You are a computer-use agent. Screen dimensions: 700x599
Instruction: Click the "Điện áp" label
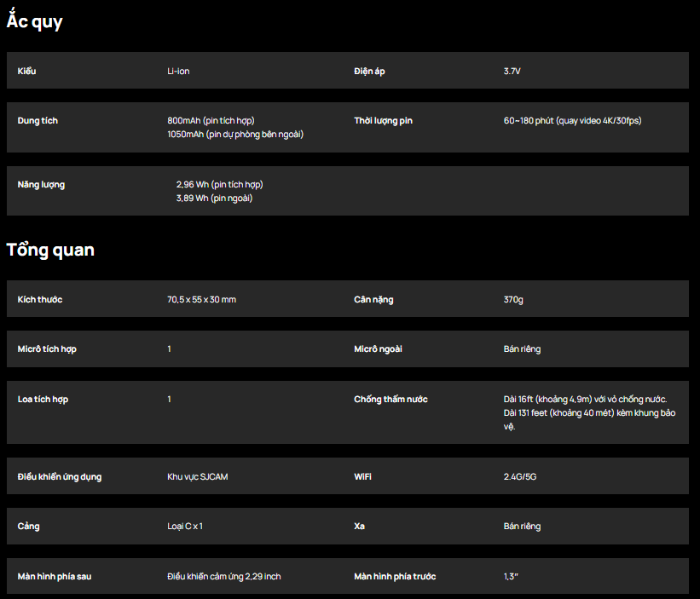coord(369,71)
